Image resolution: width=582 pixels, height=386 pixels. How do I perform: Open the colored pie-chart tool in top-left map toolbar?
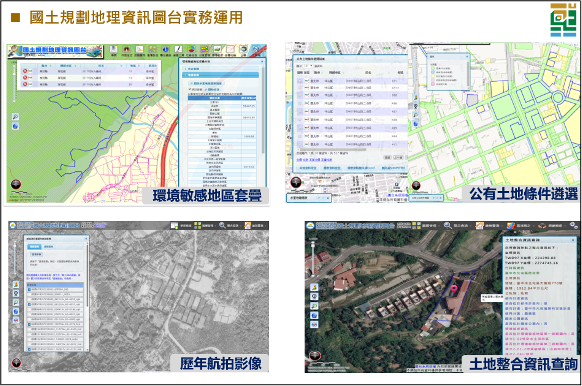pyautogui.click(x=191, y=49)
